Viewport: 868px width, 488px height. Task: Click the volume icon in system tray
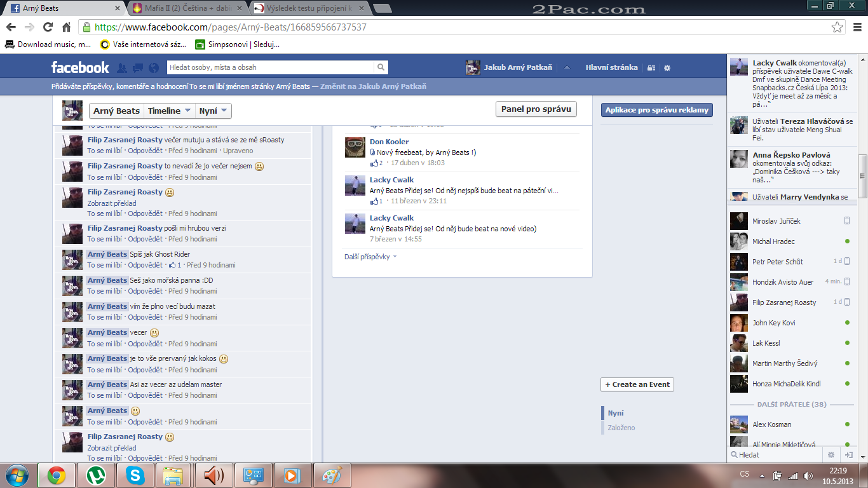coord(808,475)
